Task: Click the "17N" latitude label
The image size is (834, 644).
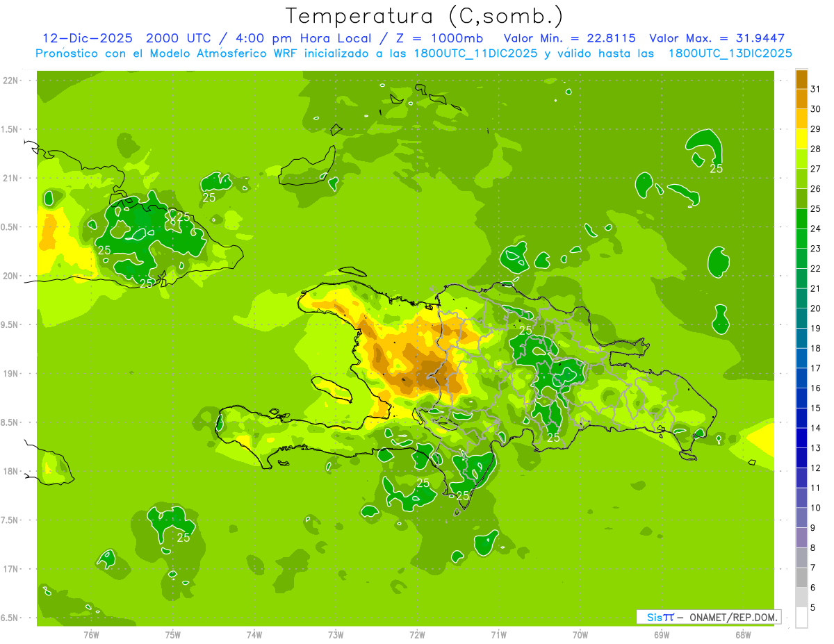Action: pyautogui.click(x=10, y=569)
